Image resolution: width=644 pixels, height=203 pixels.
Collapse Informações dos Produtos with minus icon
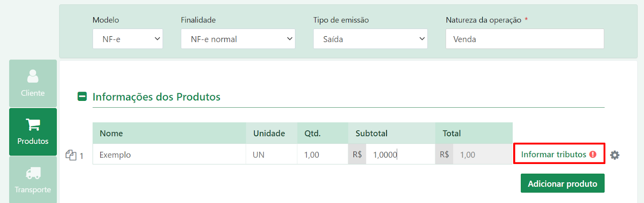point(82,96)
